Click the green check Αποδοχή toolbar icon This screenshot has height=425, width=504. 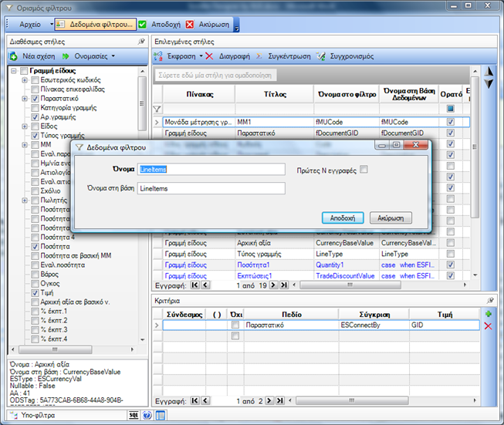[x=142, y=25]
